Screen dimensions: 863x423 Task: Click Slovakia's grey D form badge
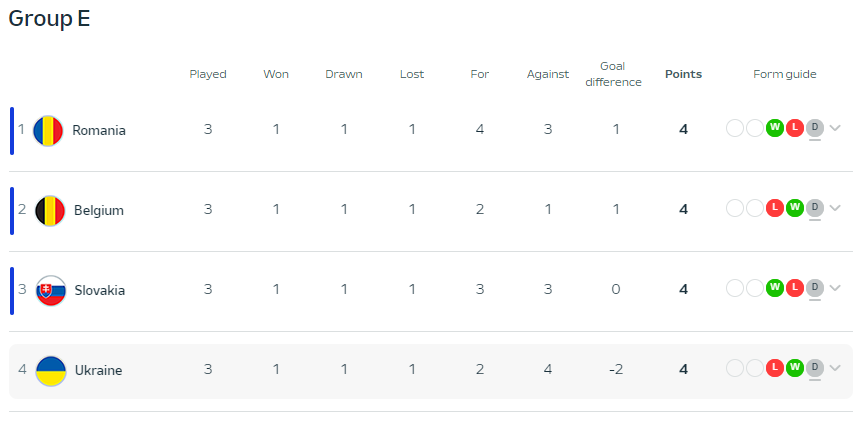(x=815, y=288)
